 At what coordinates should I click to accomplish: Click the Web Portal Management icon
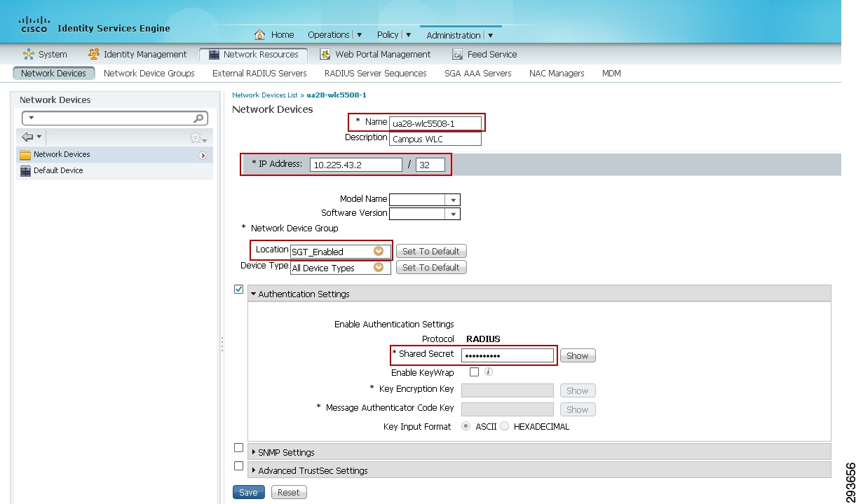click(x=325, y=54)
